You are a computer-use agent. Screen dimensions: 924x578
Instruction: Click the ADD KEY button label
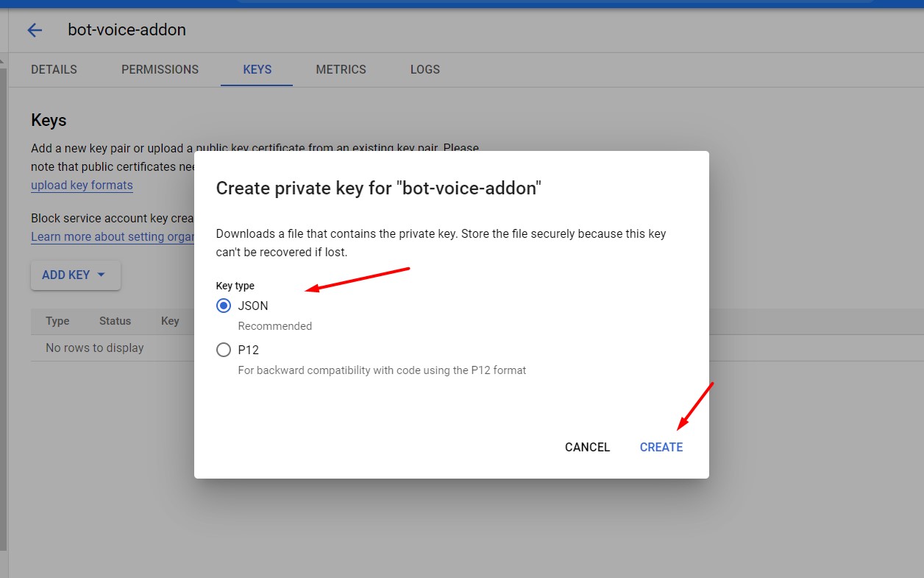pyautogui.click(x=65, y=275)
